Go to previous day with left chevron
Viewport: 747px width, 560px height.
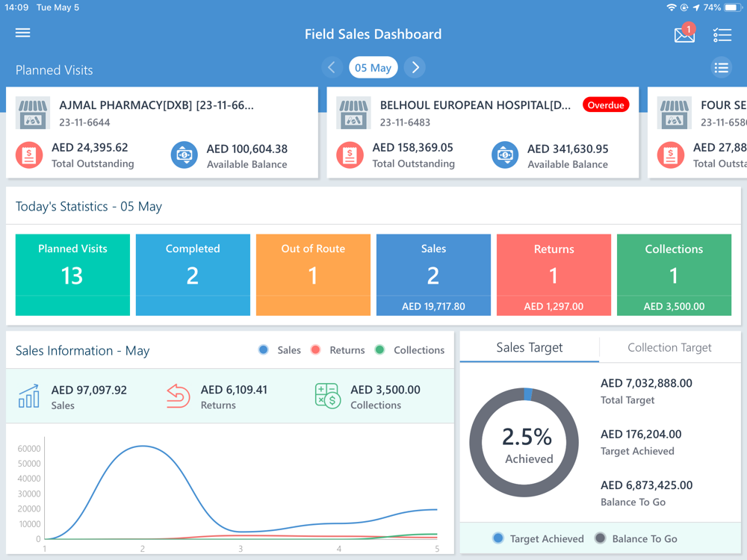coord(332,67)
